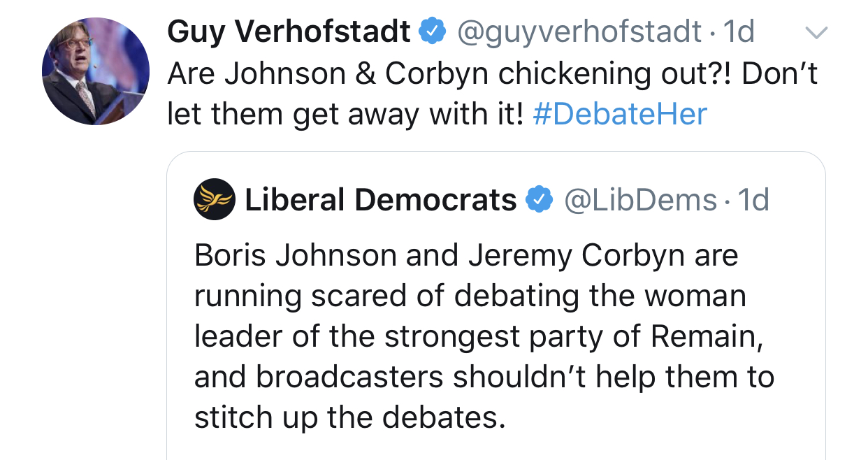Click Guy Verhofstadt's blue verified badge
This screenshot has height=460, width=868.
[x=433, y=31]
